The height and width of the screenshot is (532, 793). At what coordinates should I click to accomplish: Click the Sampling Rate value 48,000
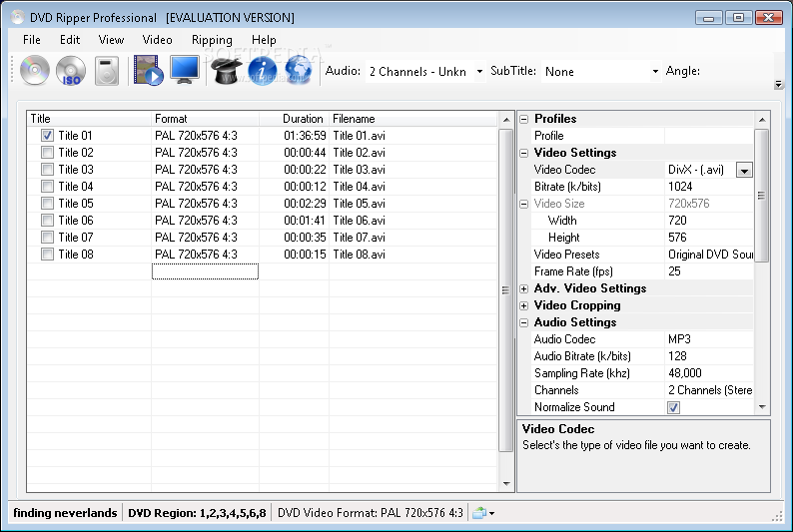pyautogui.click(x=709, y=373)
